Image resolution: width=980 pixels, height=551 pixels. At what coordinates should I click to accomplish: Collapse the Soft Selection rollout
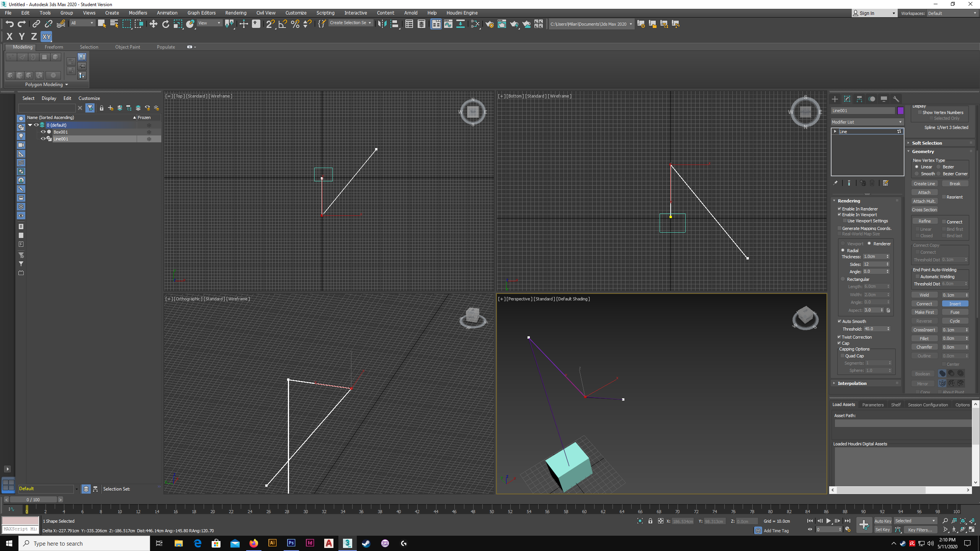[926, 143]
